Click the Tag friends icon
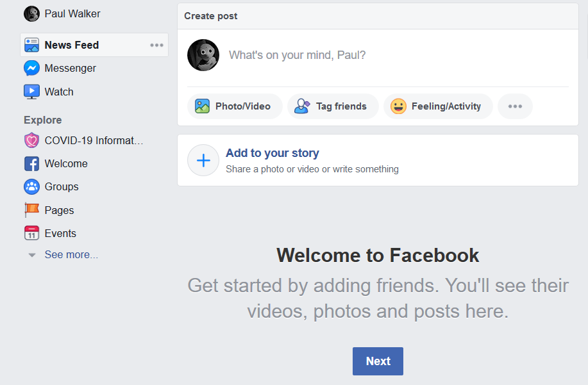This screenshot has height=385, width=588. [x=301, y=106]
